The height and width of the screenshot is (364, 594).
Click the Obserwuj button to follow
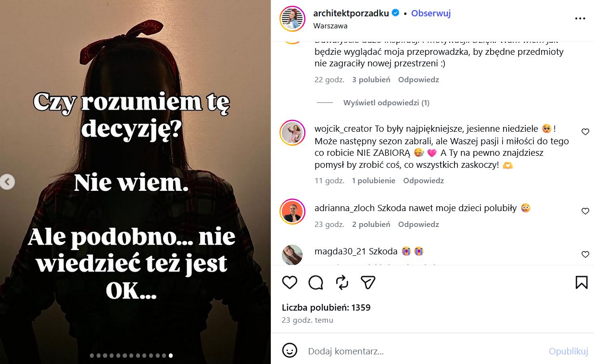(x=430, y=13)
